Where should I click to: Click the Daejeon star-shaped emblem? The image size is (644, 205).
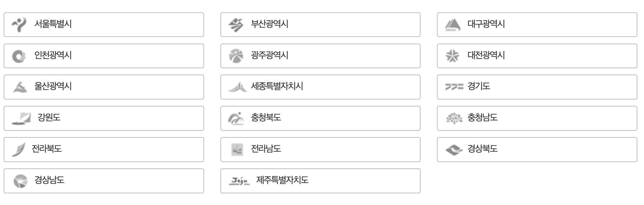(x=451, y=56)
